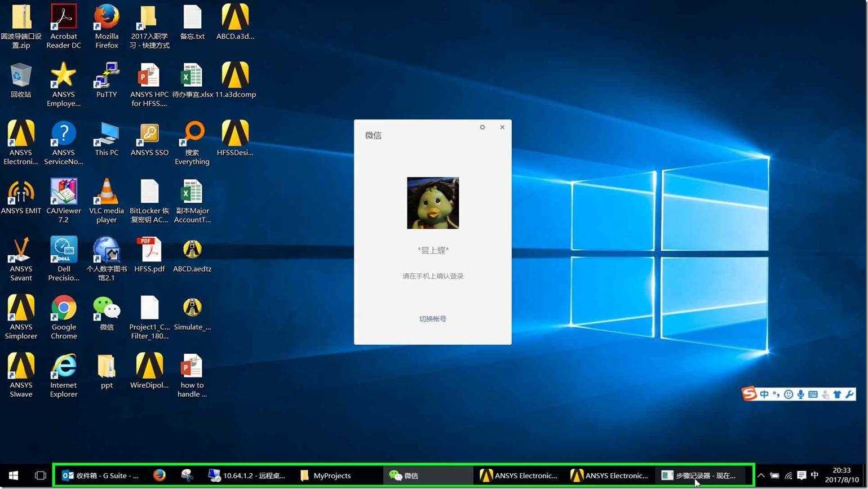Click the duck avatar picture in WeChat

click(x=433, y=203)
